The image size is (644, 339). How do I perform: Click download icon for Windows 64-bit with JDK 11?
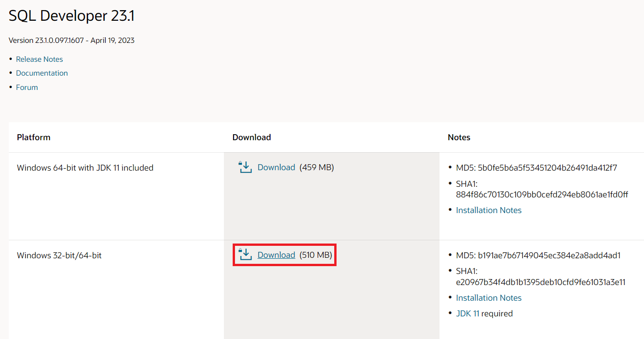point(245,167)
